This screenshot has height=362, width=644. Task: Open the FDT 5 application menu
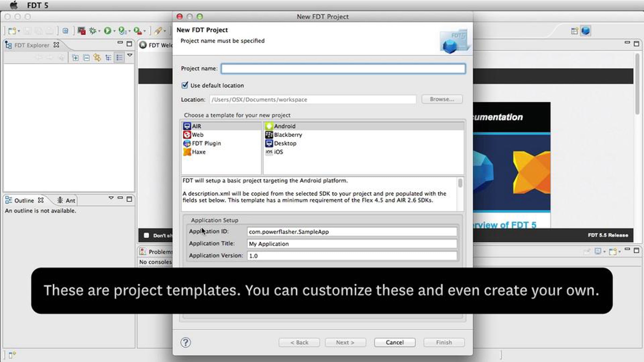(x=38, y=5)
